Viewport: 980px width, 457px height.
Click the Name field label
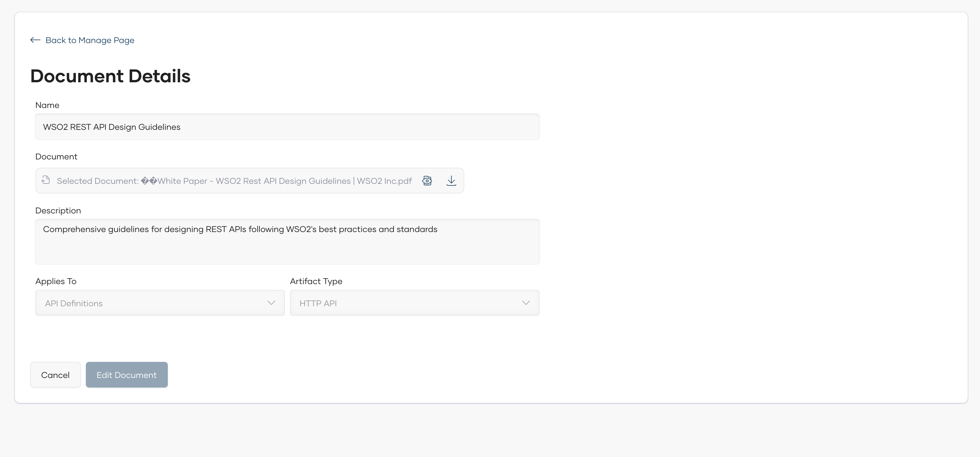47,105
